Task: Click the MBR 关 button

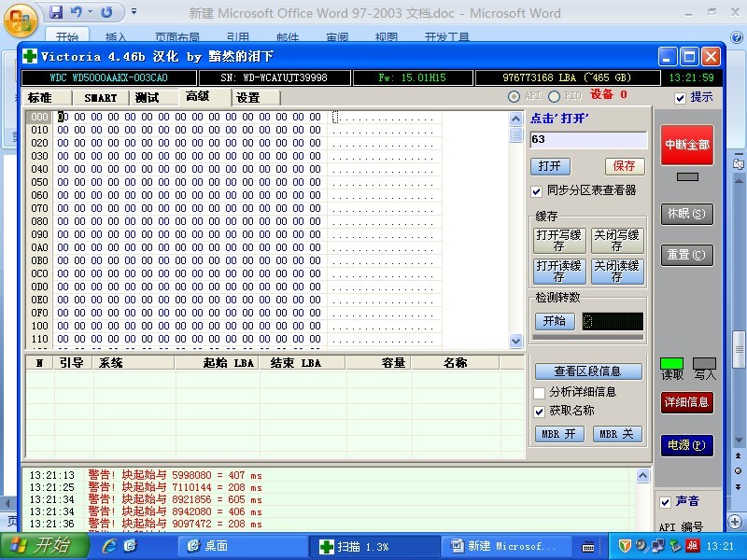Action: [617, 434]
